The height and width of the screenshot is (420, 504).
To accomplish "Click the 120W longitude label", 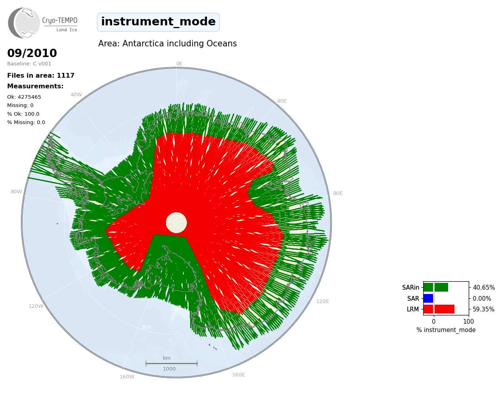I will [36, 306].
